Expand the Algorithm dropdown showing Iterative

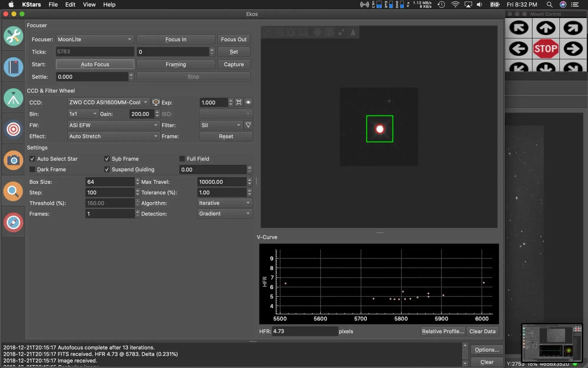224,203
